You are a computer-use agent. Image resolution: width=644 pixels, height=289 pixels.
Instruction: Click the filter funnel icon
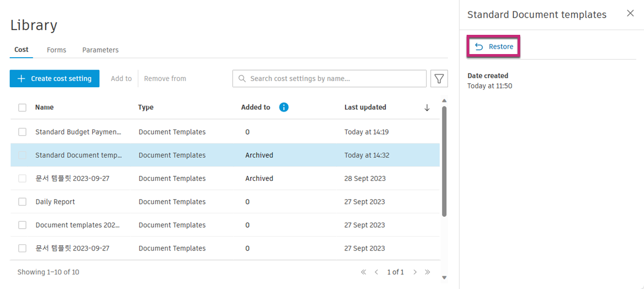click(x=439, y=78)
